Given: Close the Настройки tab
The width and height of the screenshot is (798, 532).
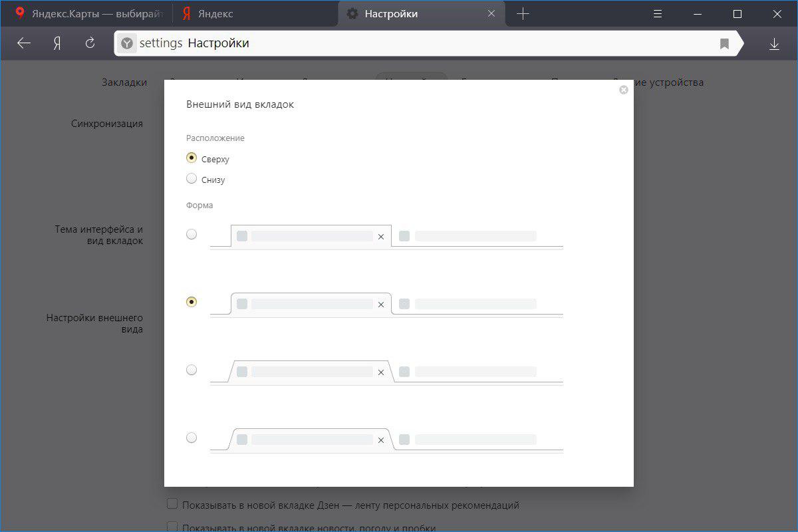Looking at the screenshot, I should tap(491, 14).
